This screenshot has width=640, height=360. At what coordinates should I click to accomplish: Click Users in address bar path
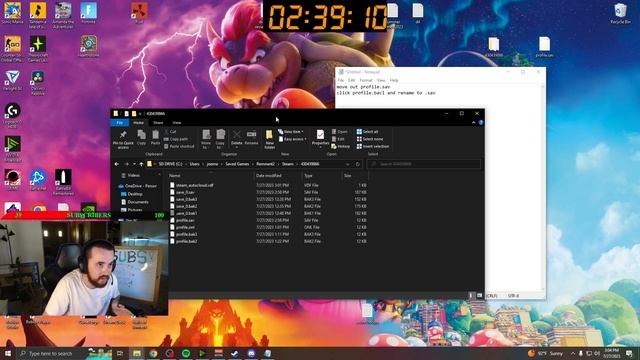click(x=195, y=164)
